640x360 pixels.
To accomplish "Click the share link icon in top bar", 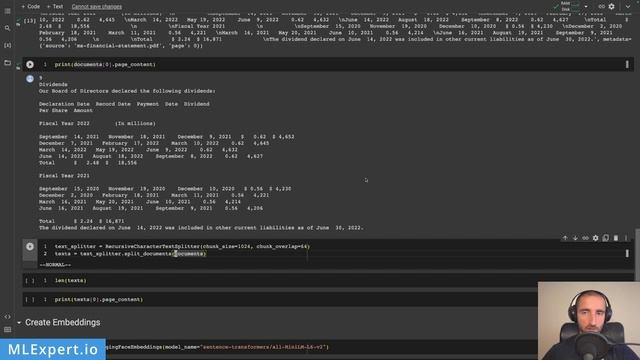I will click(x=602, y=7).
